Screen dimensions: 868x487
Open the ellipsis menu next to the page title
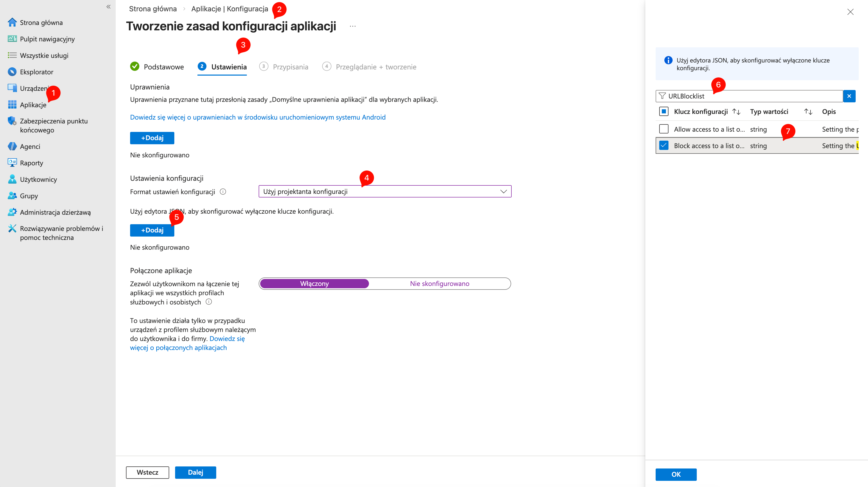point(352,26)
